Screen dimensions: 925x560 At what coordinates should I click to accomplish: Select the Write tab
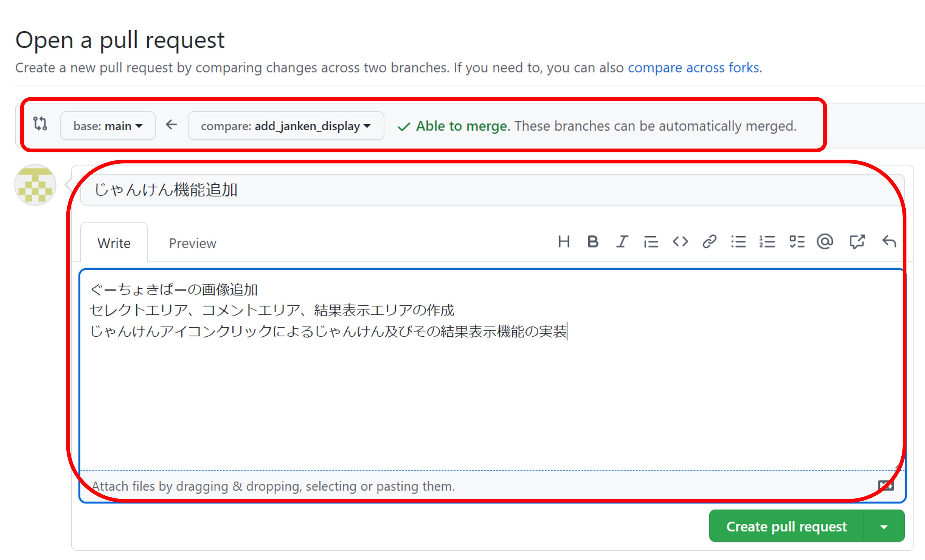tap(114, 243)
